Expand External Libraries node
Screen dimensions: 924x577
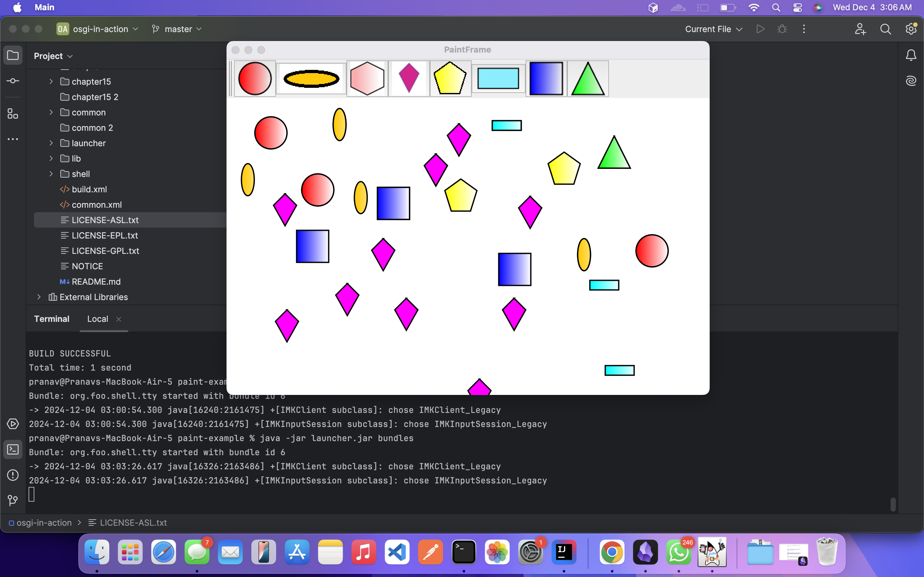click(39, 297)
